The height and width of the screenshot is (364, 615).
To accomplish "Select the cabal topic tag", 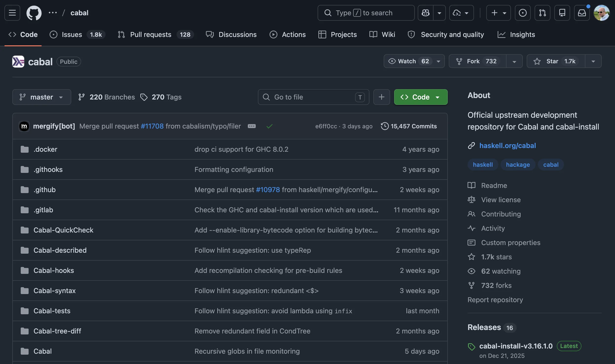I will (551, 165).
